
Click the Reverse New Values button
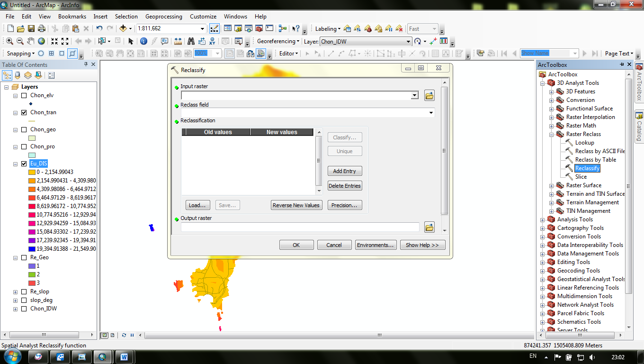(x=296, y=205)
